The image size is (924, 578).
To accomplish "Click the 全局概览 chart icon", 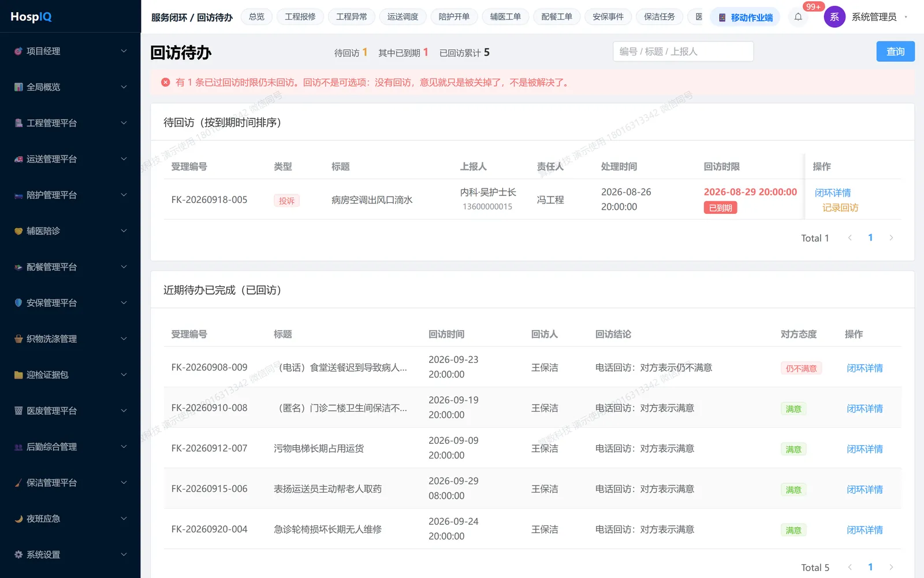I will coord(18,87).
